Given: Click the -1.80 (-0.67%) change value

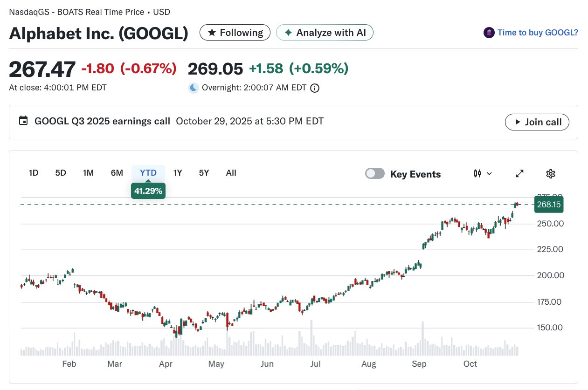Looking at the screenshot, I should click(x=129, y=69).
